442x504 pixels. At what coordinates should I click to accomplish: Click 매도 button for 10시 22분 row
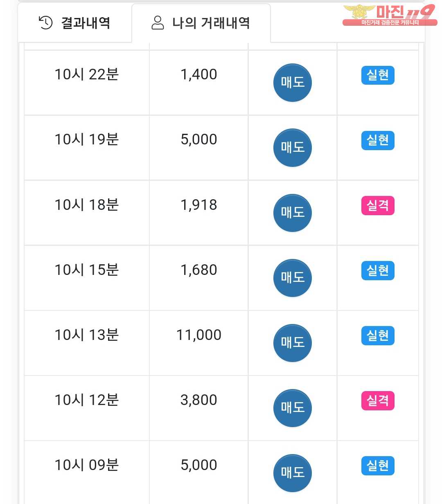[292, 83]
